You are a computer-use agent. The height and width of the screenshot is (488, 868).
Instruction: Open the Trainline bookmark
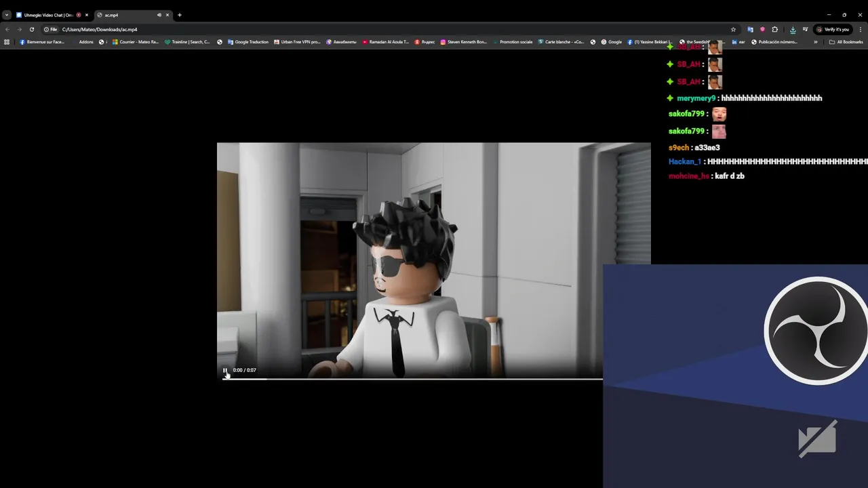point(187,42)
